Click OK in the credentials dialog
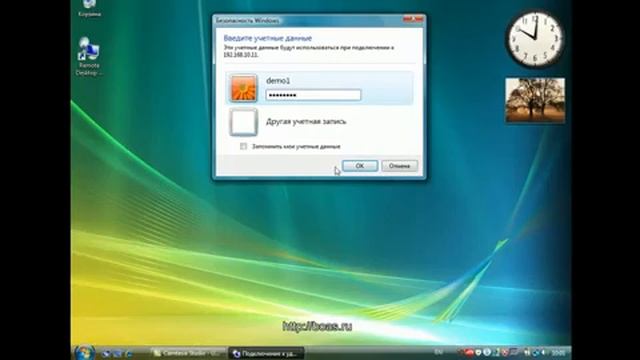 coord(360,166)
